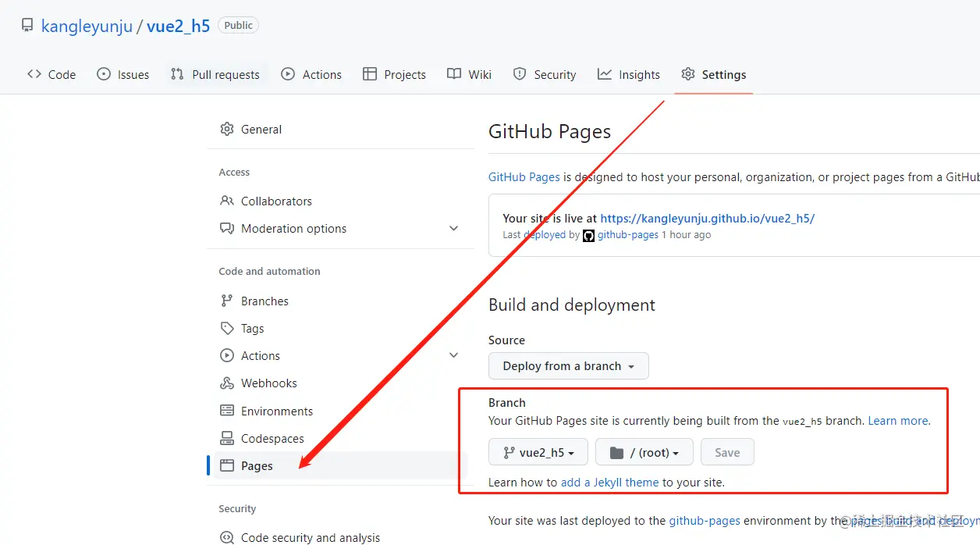Click the github-pages avatar icon
980x545 pixels.
tap(589, 235)
